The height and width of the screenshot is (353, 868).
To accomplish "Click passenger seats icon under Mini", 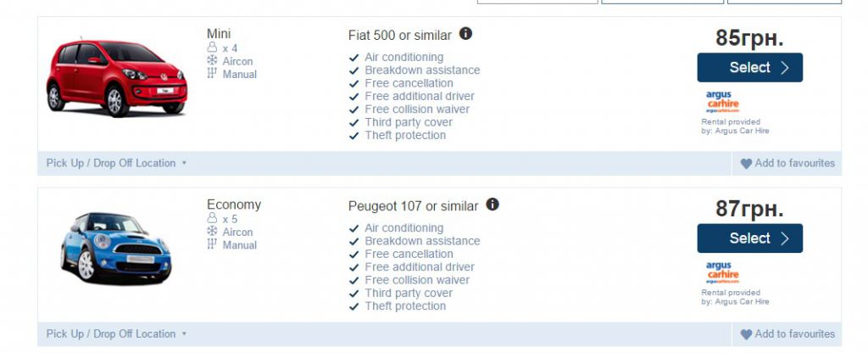I will [x=212, y=48].
